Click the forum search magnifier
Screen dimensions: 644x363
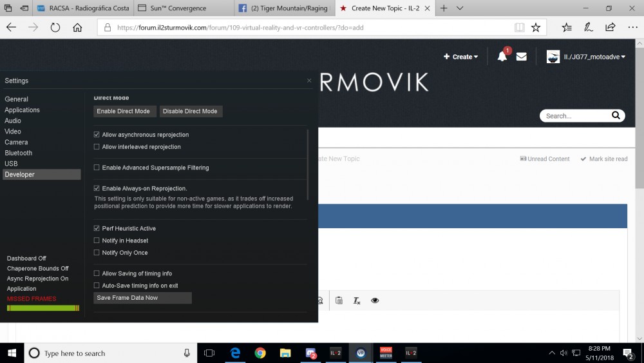616,115
